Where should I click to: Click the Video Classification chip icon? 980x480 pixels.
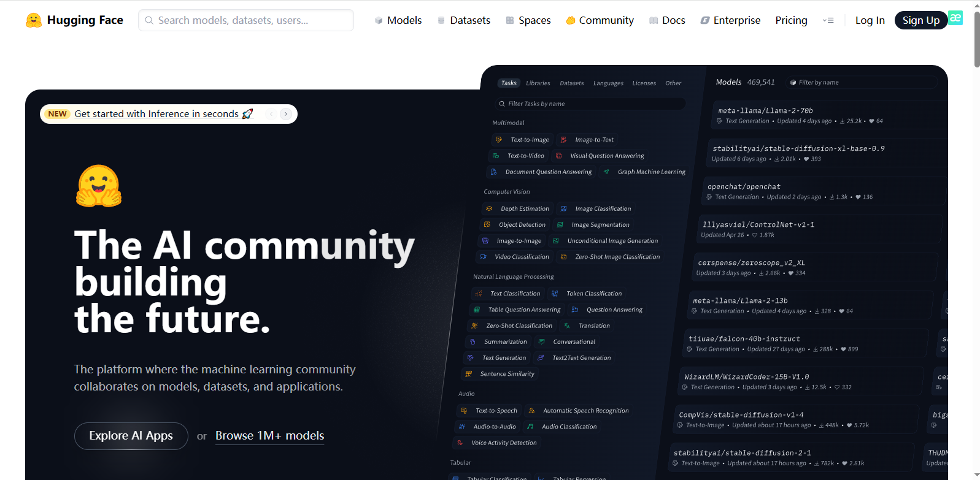tap(483, 257)
